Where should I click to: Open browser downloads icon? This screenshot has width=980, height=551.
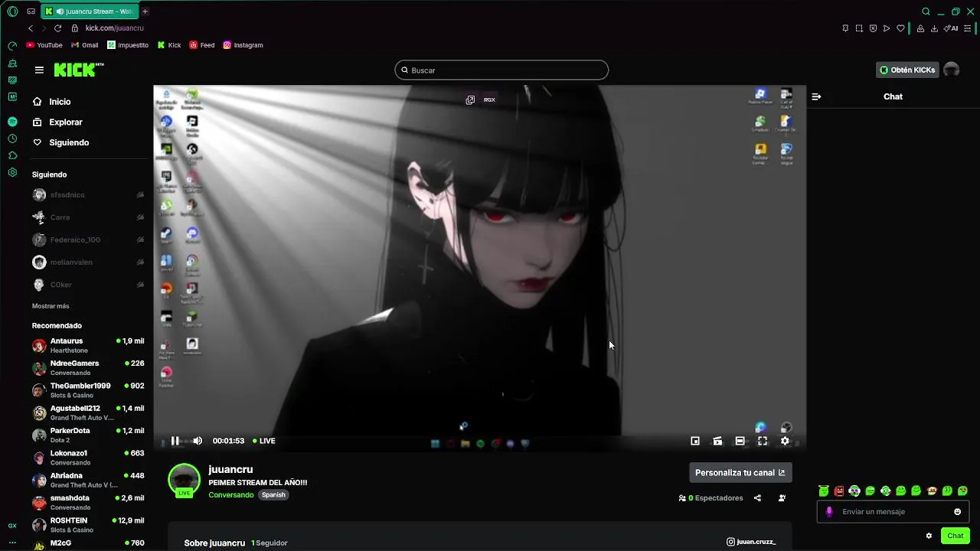(x=934, y=28)
